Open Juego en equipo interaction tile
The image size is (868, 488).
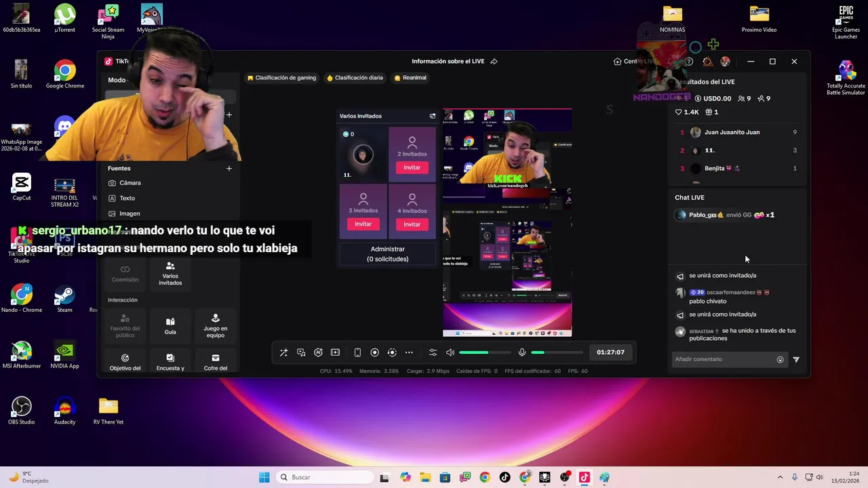click(x=216, y=325)
